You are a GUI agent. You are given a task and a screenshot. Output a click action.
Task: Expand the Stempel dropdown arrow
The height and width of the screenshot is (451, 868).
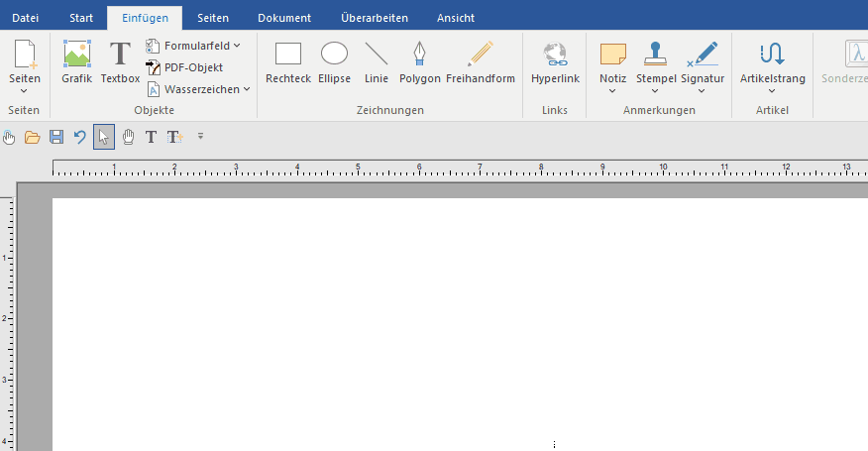coord(655,91)
